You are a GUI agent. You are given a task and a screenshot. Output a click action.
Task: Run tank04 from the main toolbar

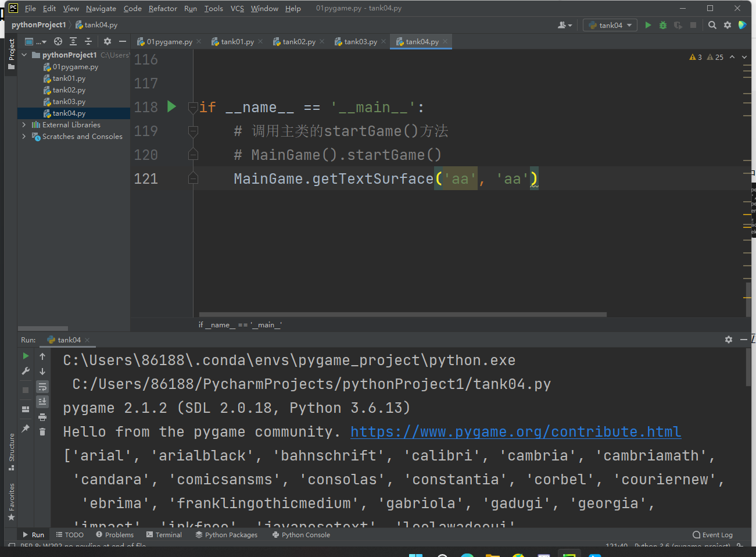coord(648,25)
